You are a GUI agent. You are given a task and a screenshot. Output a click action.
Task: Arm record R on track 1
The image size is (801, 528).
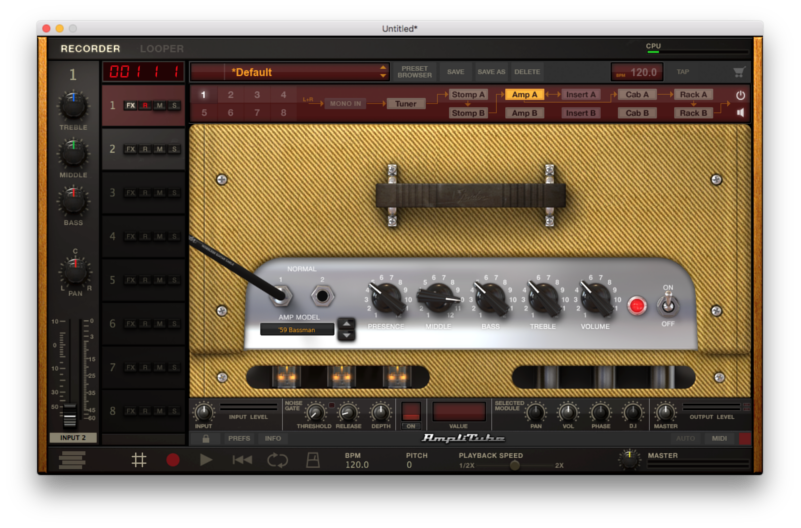point(146,106)
